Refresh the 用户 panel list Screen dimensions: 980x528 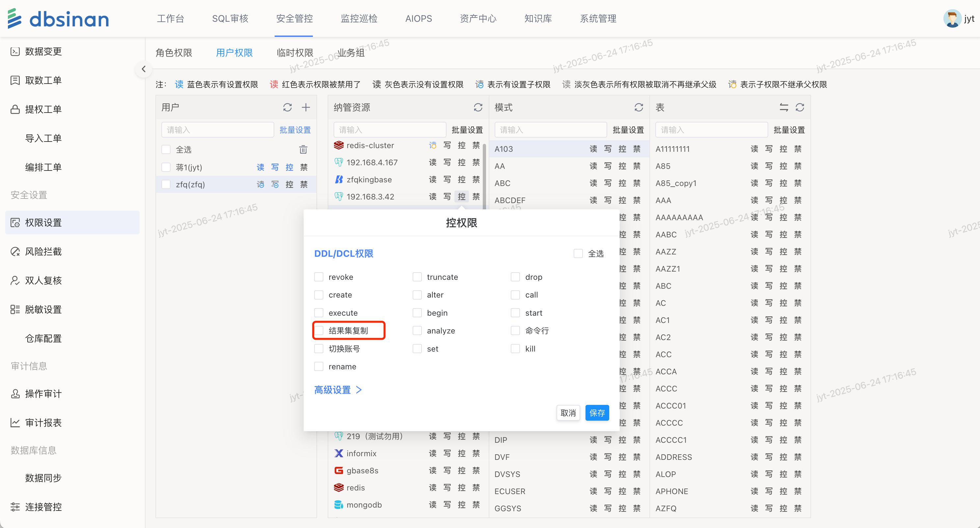(287, 107)
